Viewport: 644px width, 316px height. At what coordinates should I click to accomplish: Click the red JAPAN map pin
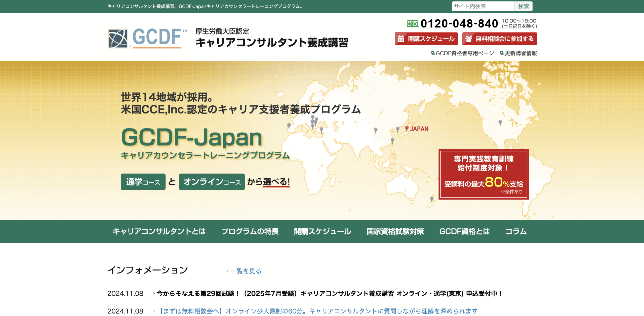tap(407, 129)
